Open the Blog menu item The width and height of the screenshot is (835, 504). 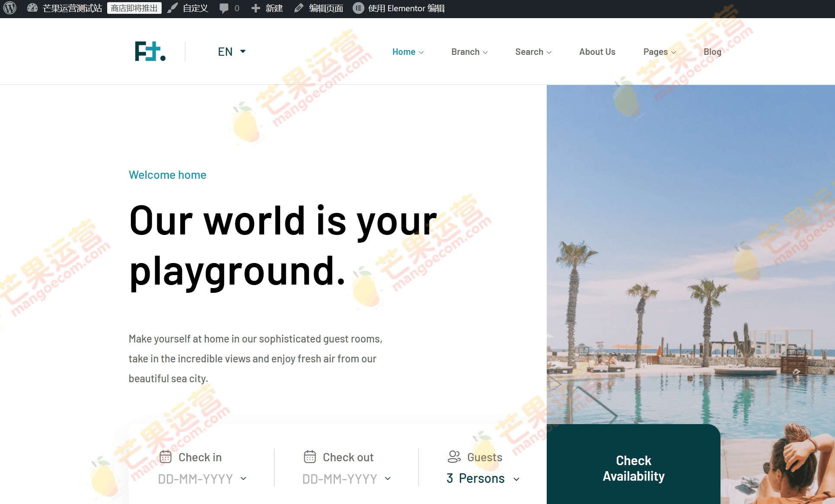(x=712, y=51)
